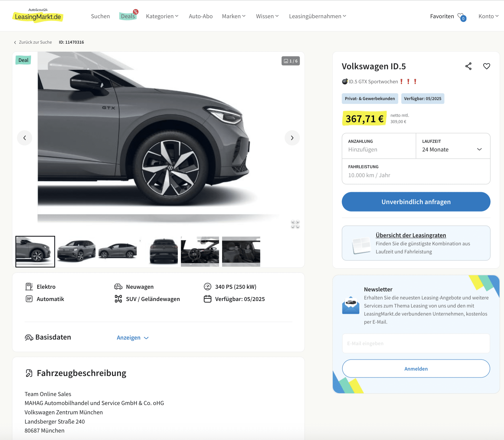The height and width of the screenshot is (440, 504).
Task: Click the Verfügbar: 05/2025 tag
Action: click(x=423, y=99)
